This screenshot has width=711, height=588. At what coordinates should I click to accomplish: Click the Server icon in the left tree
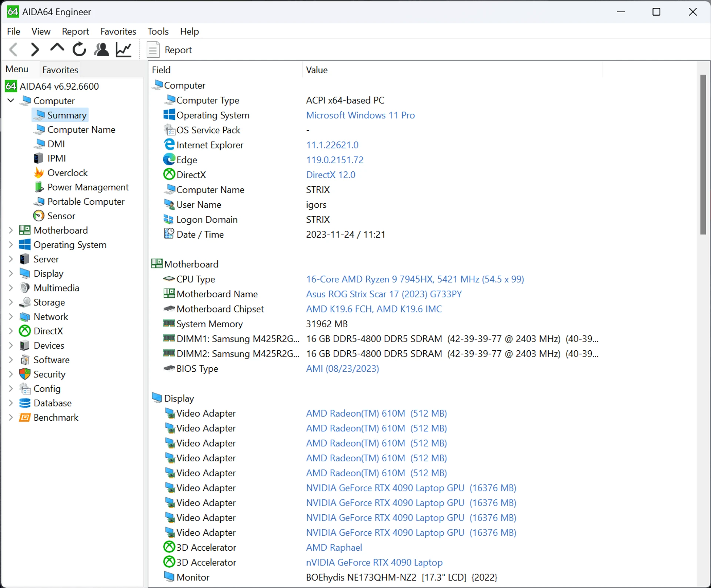coord(25,259)
